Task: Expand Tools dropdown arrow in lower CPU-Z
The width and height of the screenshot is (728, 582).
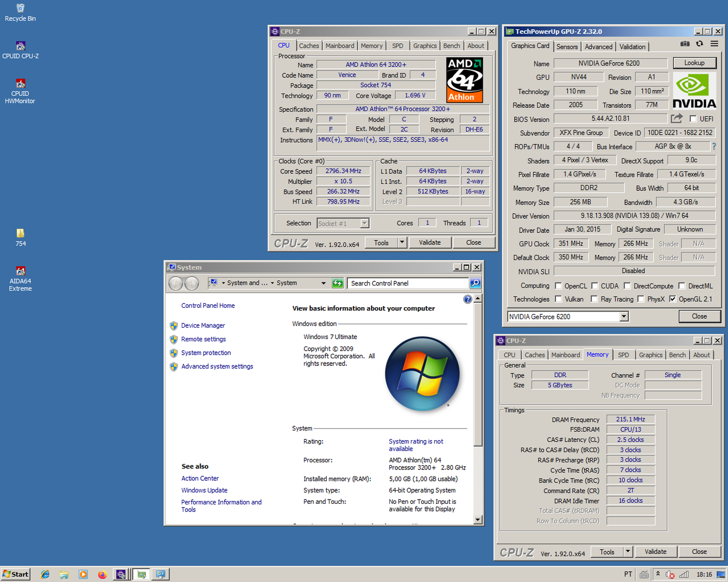Action: pos(628,552)
